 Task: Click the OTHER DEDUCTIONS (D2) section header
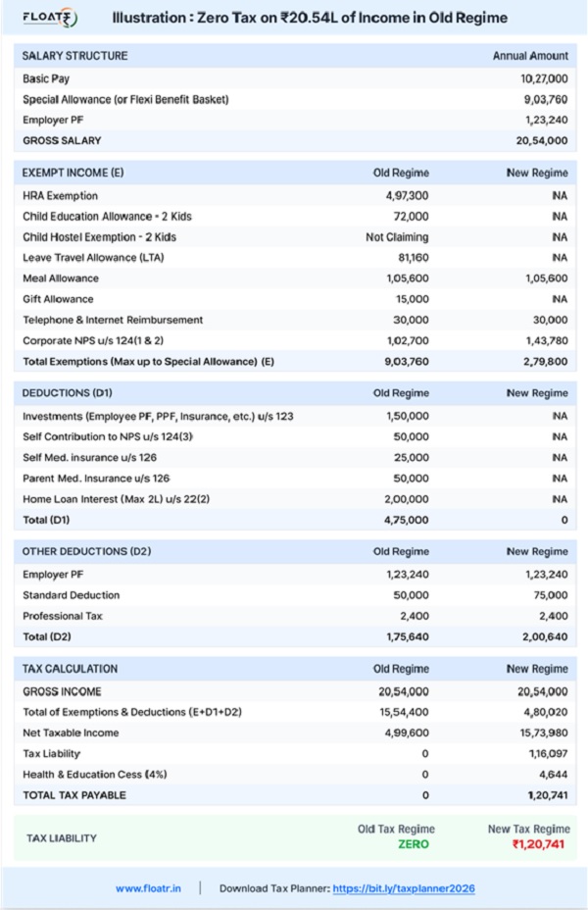pos(86,552)
